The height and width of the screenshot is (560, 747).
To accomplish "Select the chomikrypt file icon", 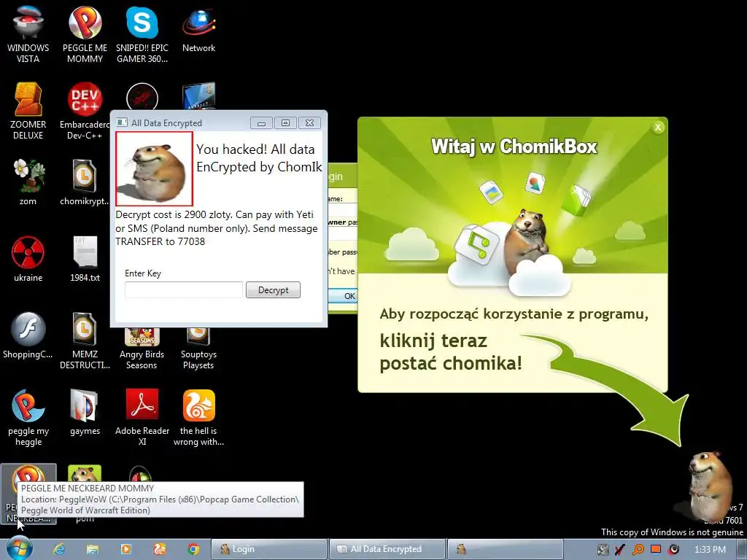I will pos(85,182).
